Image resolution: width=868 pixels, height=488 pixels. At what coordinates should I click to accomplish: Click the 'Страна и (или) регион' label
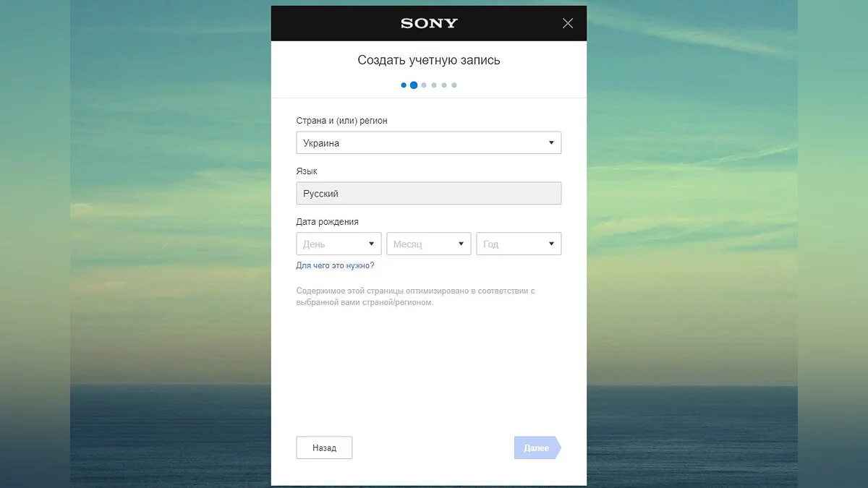click(x=341, y=121)
